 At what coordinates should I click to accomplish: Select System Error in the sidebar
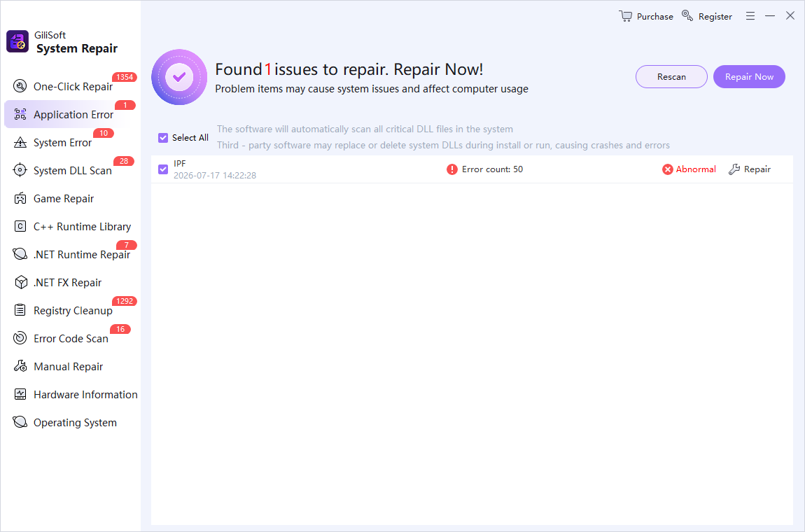point(62,142)
